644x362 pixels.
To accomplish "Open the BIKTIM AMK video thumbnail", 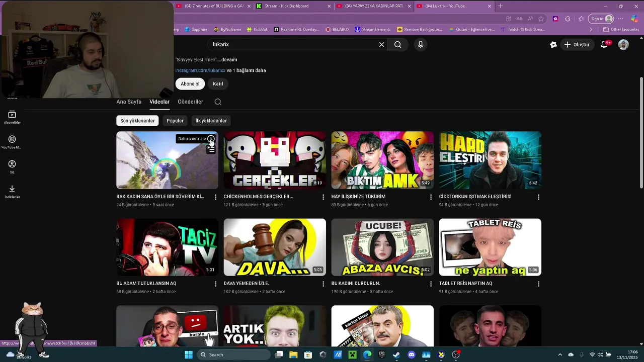I will pos(382,160).
